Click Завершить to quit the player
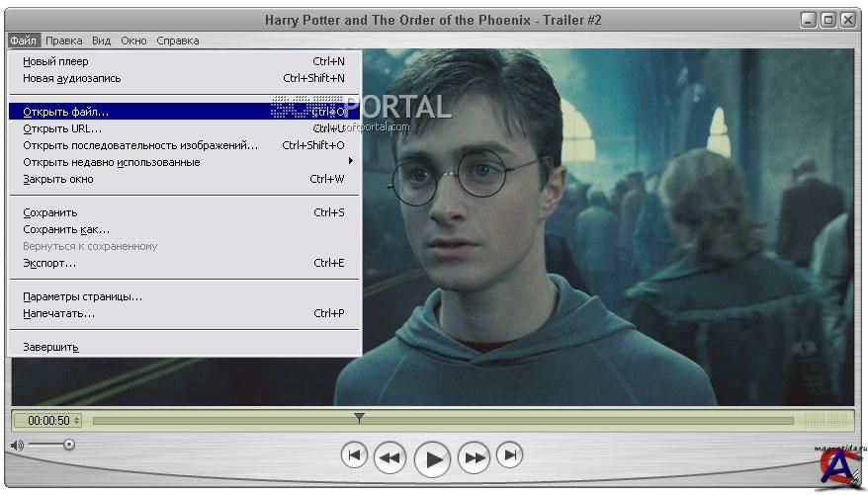 (x=50, y=347)
